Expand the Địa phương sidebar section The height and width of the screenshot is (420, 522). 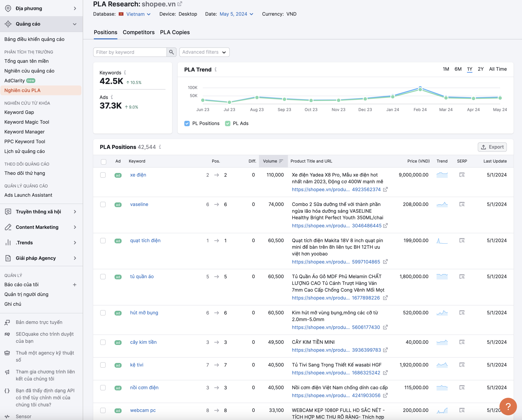(75, 8)
